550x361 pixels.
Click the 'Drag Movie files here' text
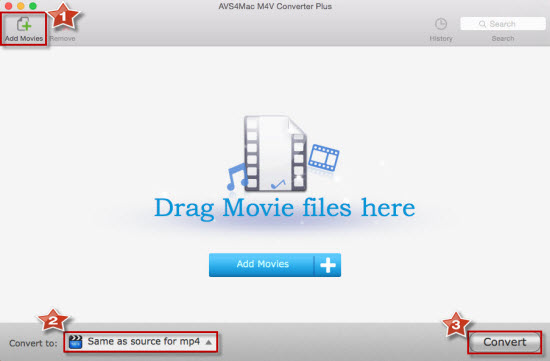(284, 208)
